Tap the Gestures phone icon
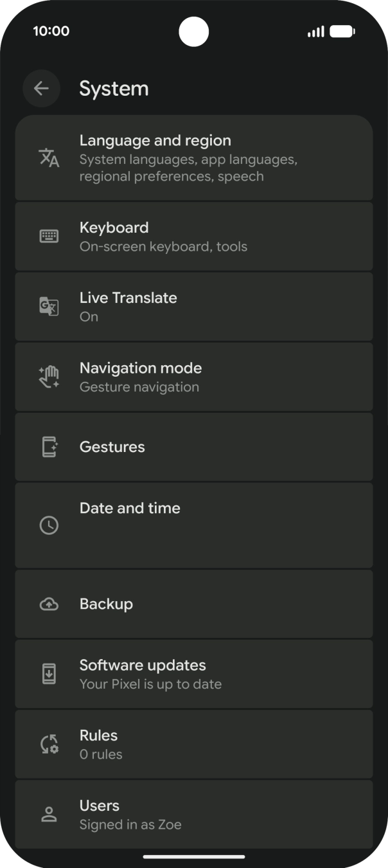Viewport: 388px width, 868px height. click(x=49, y=447)
